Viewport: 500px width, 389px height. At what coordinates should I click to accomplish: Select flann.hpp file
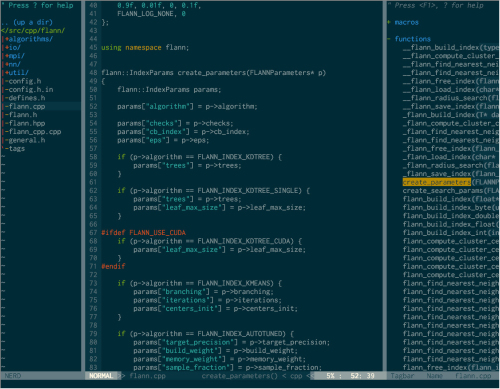tap(27, 123)
